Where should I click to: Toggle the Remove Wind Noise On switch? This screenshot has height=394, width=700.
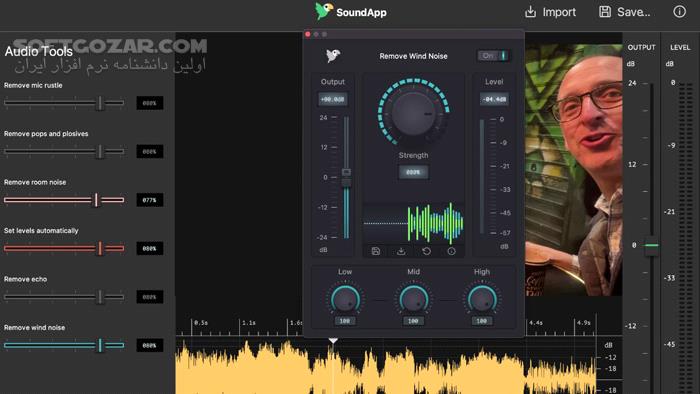point(493,56)
